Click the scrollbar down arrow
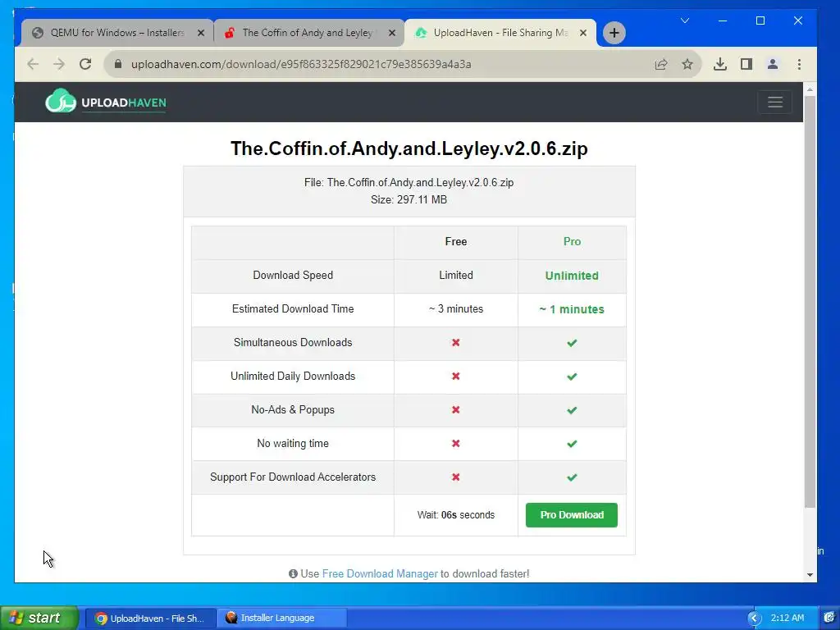Image resolution: width=840 pixels, height=630 pixels. [x=810, y=575]
